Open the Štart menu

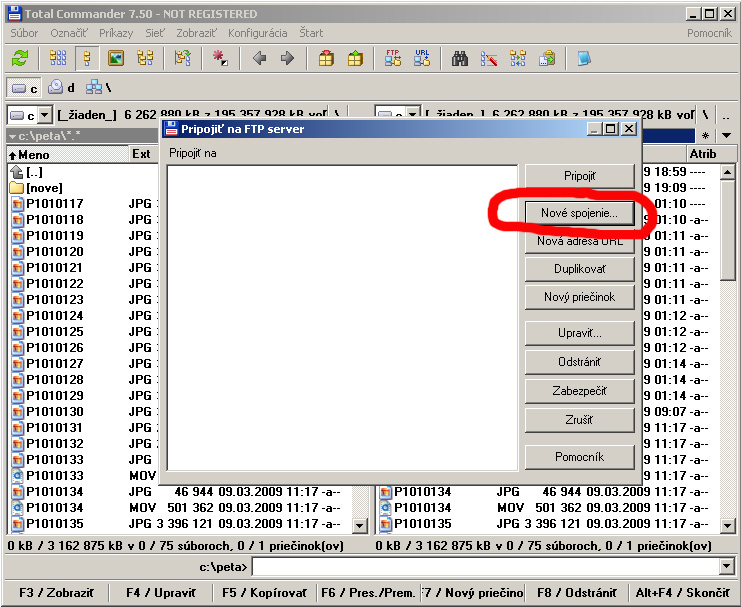pos(311,33)
